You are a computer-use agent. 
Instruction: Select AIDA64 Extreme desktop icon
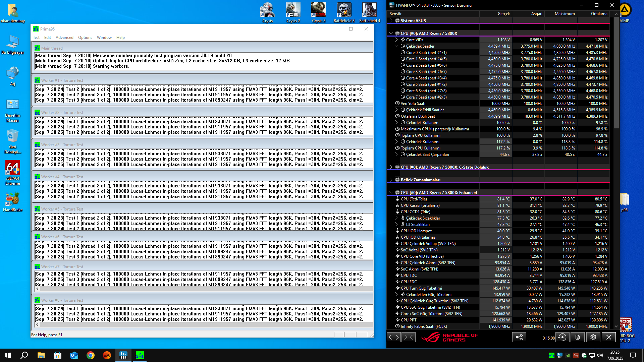tap(13, 173)
